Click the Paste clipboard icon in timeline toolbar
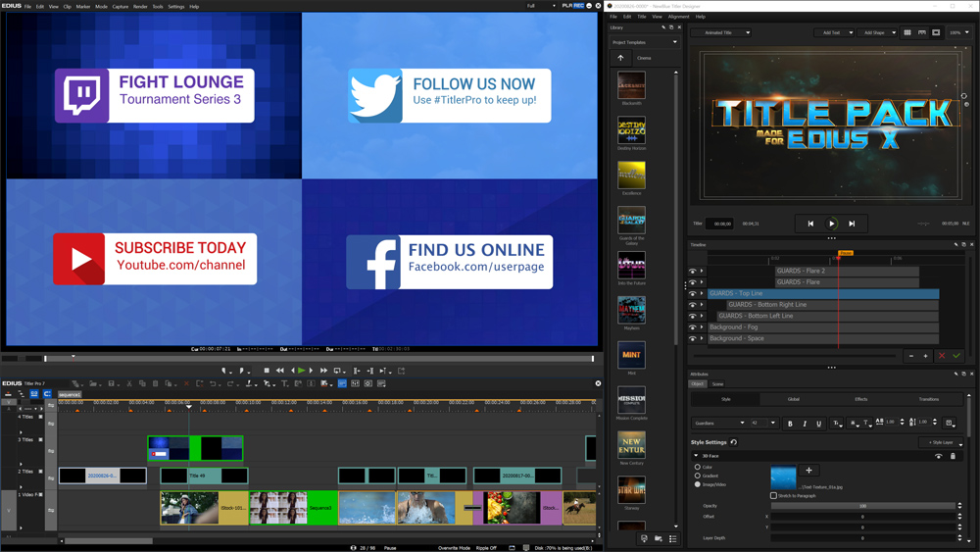 tap(156, 383)
